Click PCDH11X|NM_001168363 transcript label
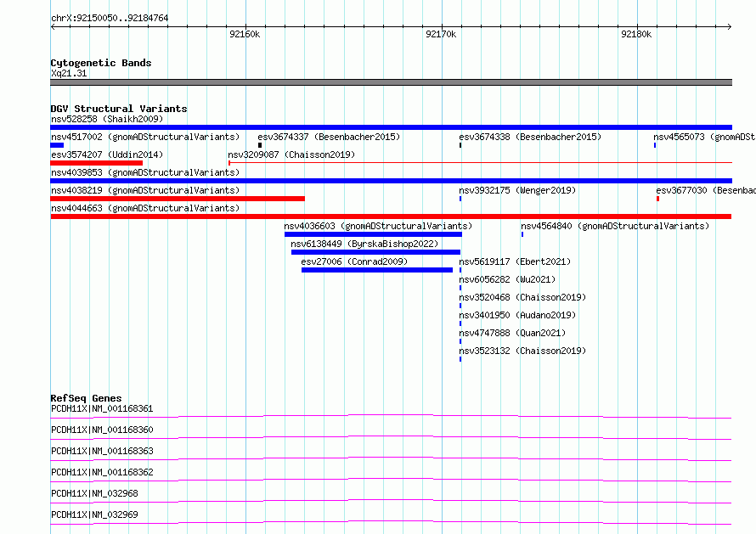756x534 pixels. 102,451
